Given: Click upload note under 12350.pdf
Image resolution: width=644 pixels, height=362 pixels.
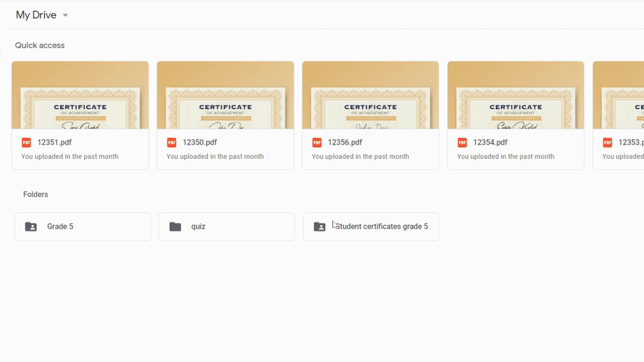Looking at the screenshot, I should point(215,156).
